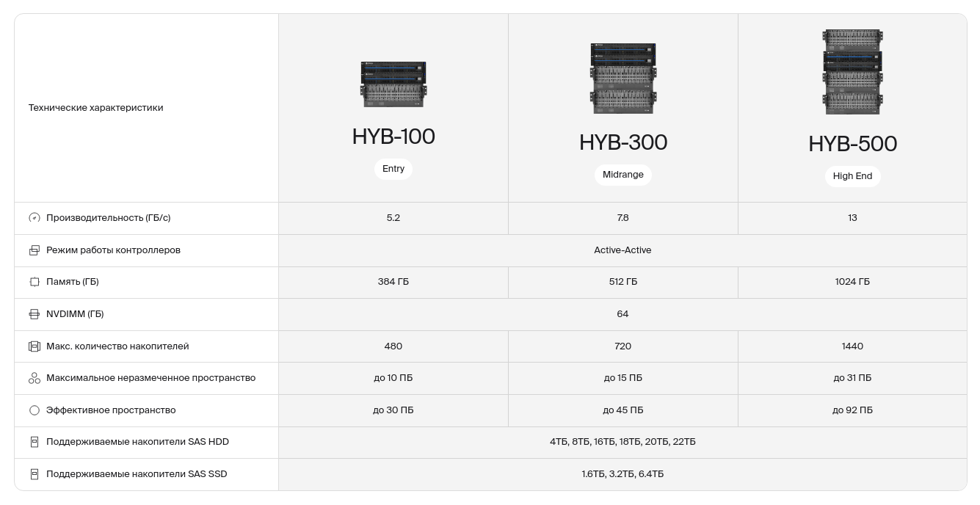Screen dimensions: 980x505
Task: Open the HYB-500 product image
Action: click(x=852, y=72)
